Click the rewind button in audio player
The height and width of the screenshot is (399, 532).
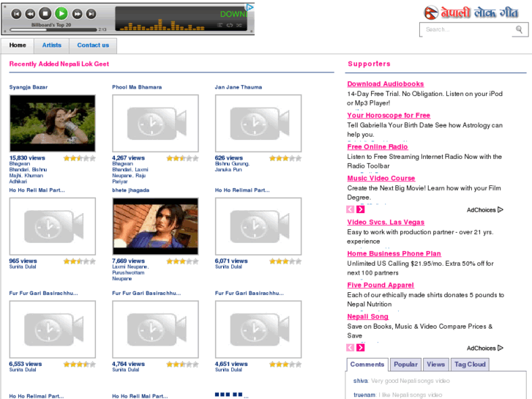point(30,13)
